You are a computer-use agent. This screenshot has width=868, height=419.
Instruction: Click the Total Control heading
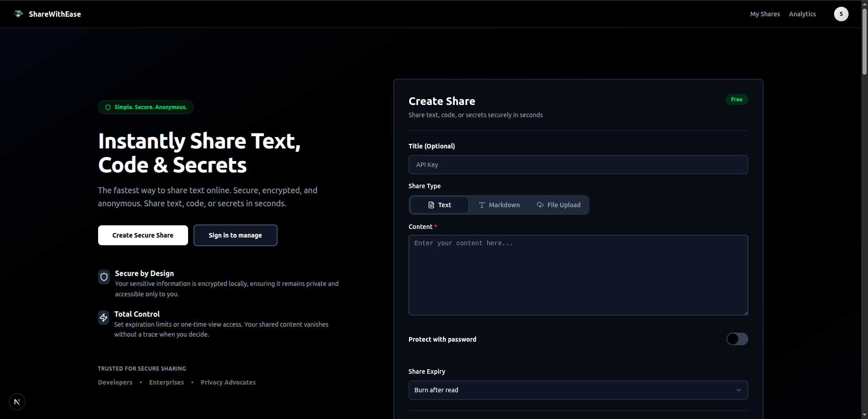[x=137, y=314]
